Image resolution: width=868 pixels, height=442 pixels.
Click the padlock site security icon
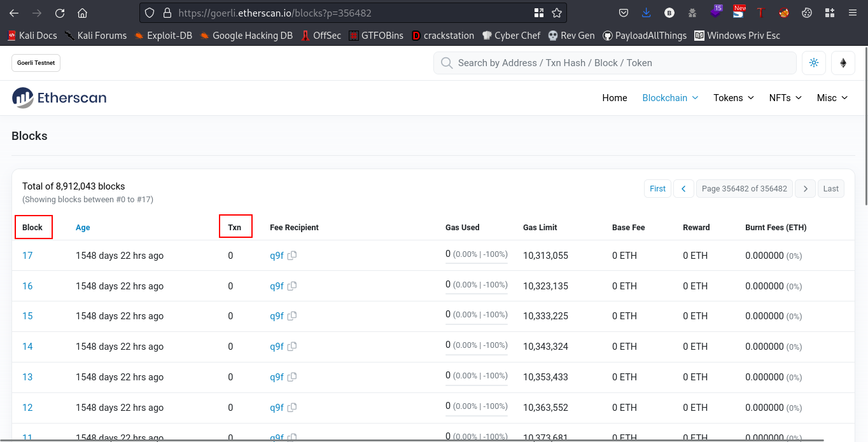tap(167, 13)
